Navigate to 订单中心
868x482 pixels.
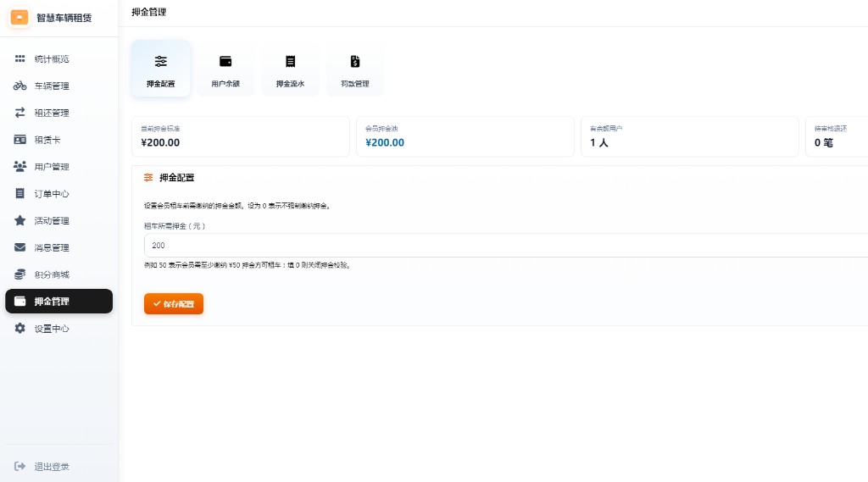(58, 194)
